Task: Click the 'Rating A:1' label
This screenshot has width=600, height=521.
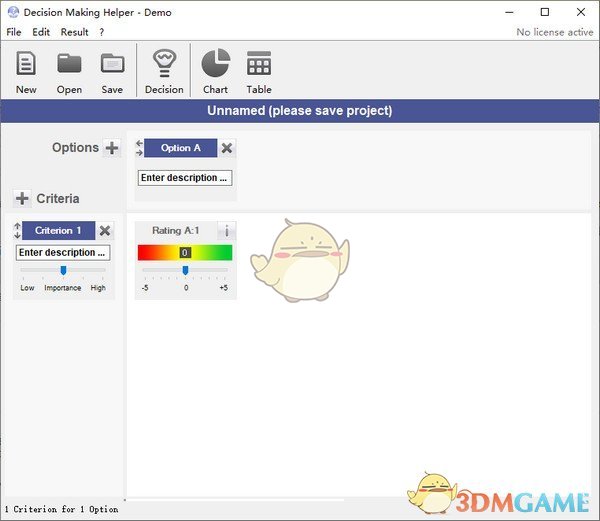Action: point(176,231)
